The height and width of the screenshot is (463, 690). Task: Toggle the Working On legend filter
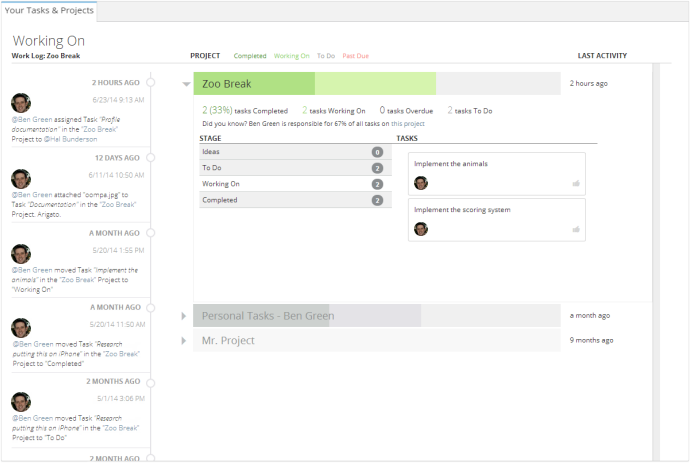pyautogui.click(x=291, y=56)
